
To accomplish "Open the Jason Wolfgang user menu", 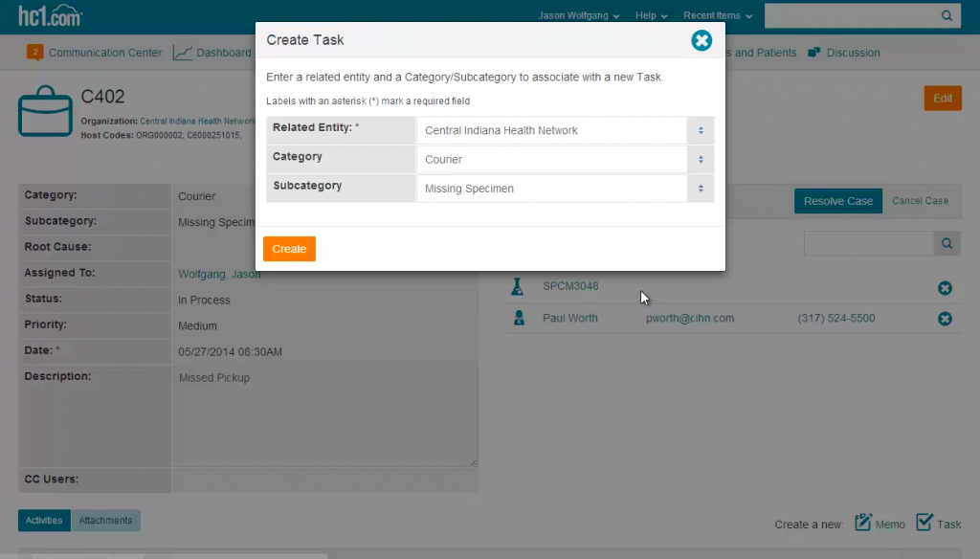I will (x=578, y=16).
